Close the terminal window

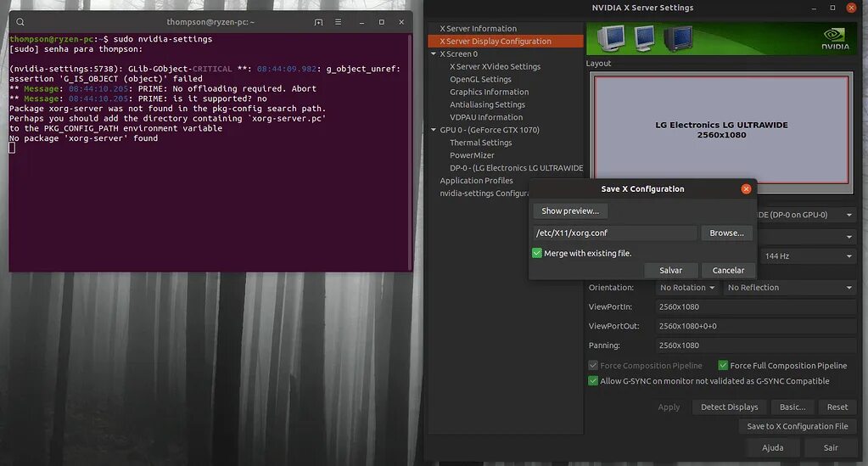point(401,22)
